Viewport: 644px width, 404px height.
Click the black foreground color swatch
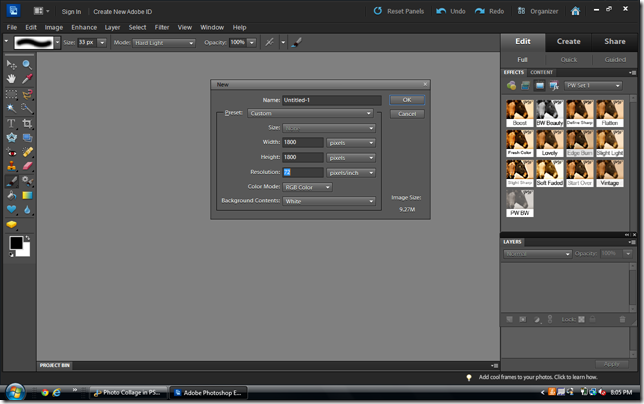16,243
